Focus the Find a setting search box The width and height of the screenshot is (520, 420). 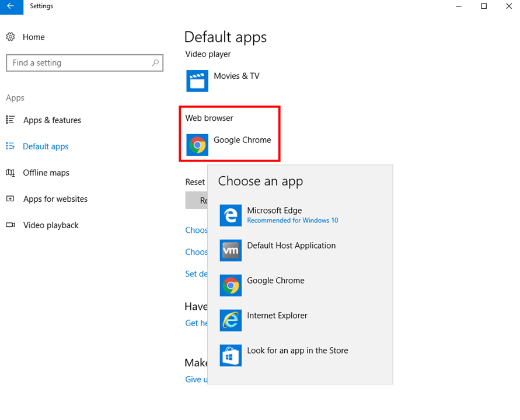[85, 62]
